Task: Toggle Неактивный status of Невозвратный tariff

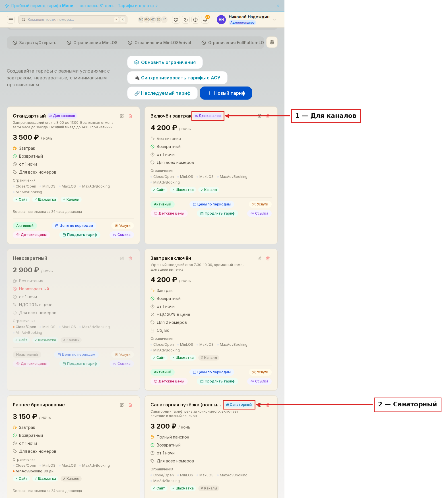Action: [x=27, y=355]
